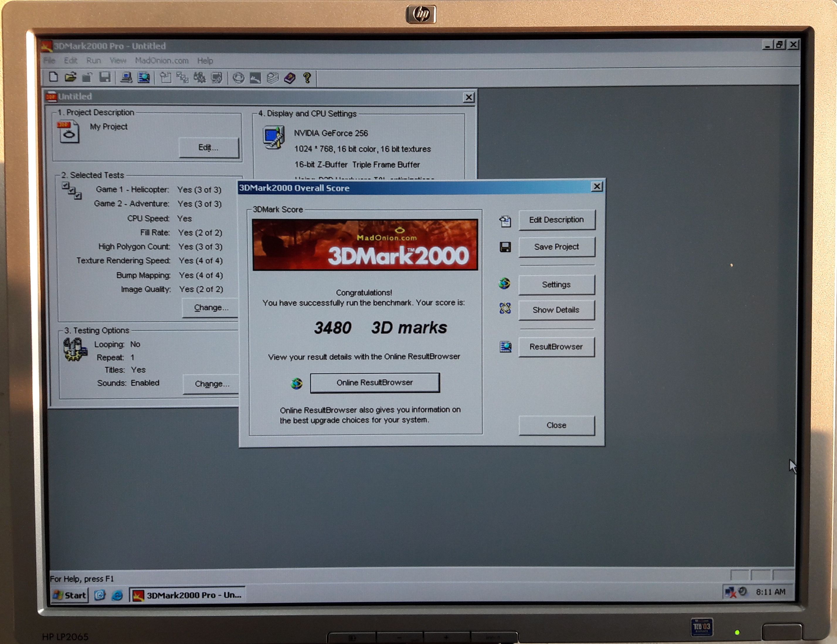Click the Close project toolbar icon
Viewport: 837px width, 644px height.
[87, 77]
